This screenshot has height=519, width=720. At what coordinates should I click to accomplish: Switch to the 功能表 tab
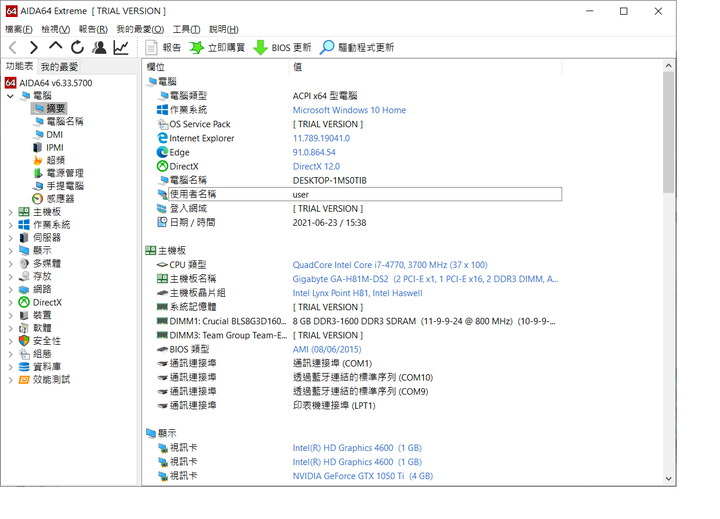pos(19,66)
